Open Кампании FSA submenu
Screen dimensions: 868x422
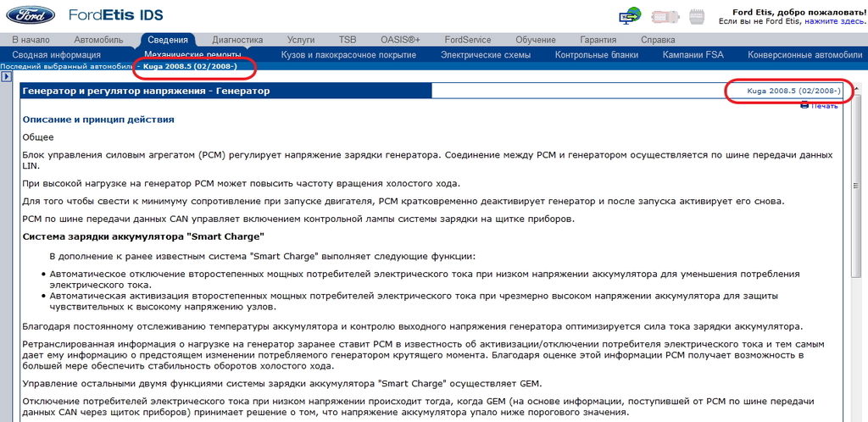tap(693, 55)
